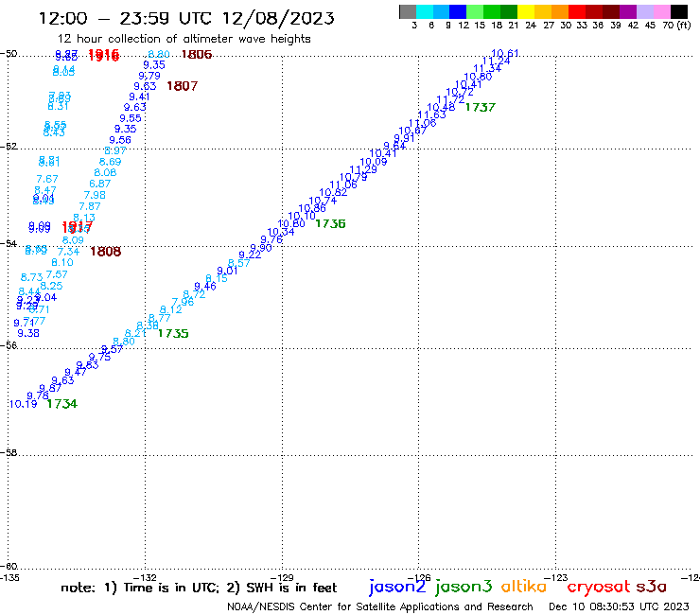Click the yellow 24 ft legend swatch

[x=526, y=11]
